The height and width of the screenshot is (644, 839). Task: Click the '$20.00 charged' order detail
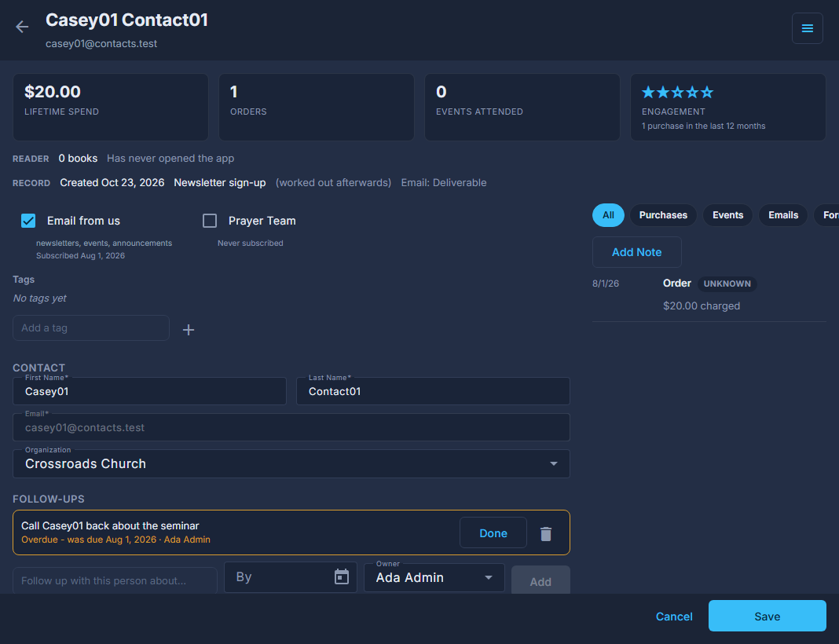pos(702,306)
